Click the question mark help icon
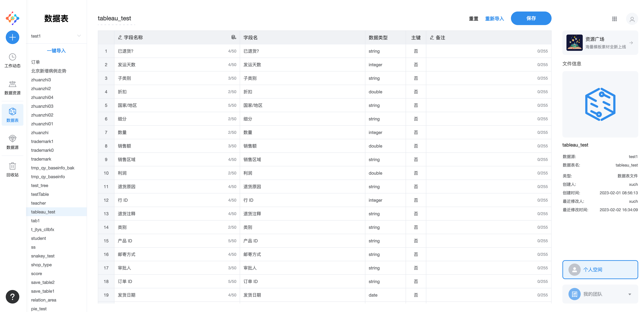 pos(13,297)
